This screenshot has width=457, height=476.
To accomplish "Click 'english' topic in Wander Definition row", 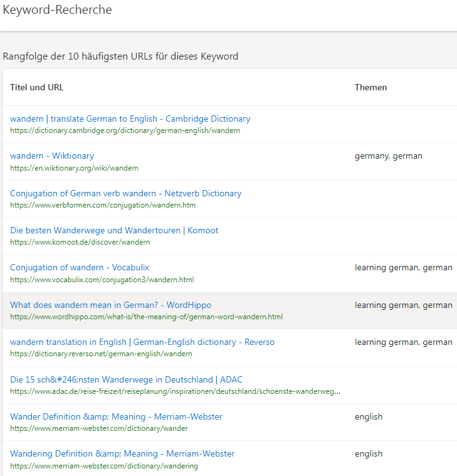I will [x=368, y=416].
